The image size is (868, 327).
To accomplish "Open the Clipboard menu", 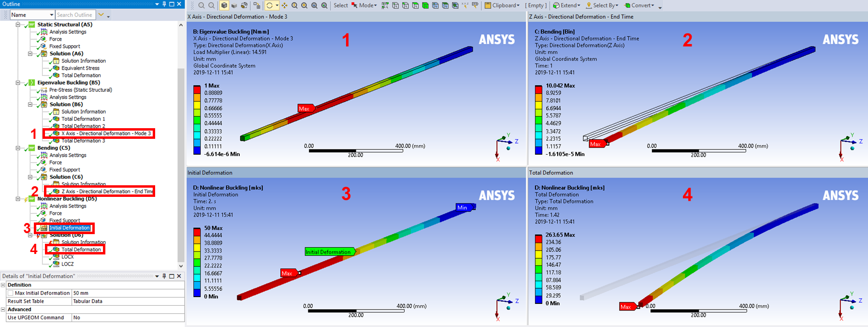I will coord(502,5).
